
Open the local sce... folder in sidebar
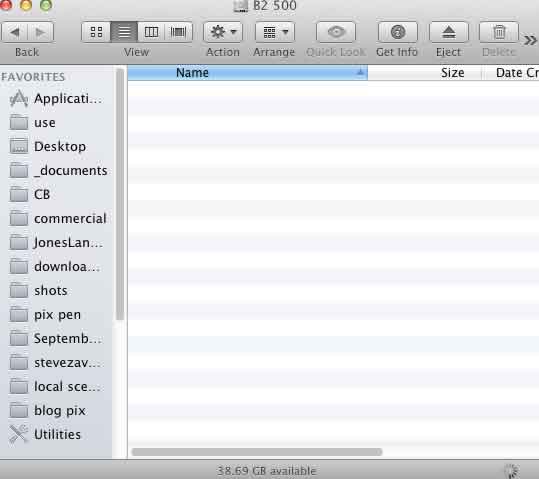point(57,387)
